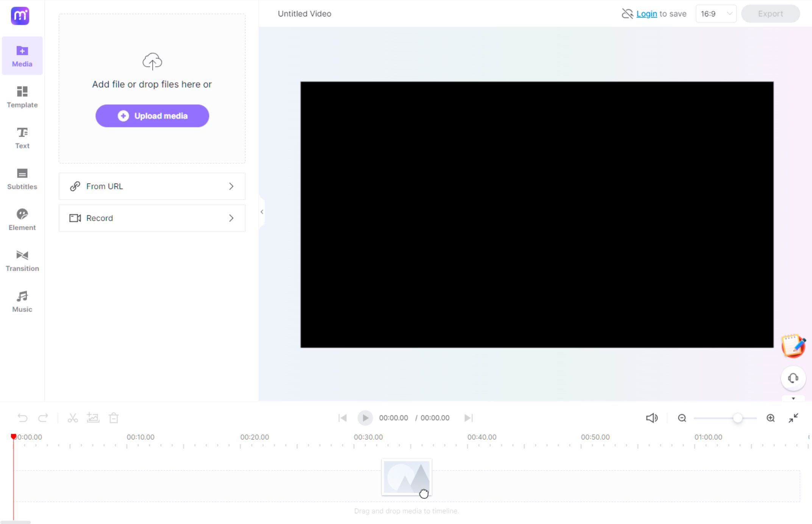
Task: Toggle mute audio icon
Action: (x=651, y=418)
